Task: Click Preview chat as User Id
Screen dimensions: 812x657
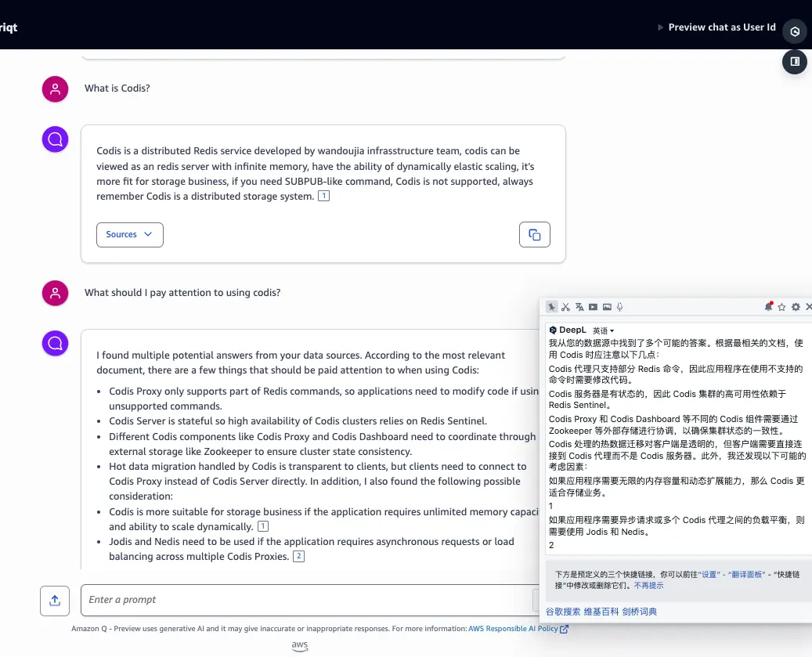Action: click(722, 27)
